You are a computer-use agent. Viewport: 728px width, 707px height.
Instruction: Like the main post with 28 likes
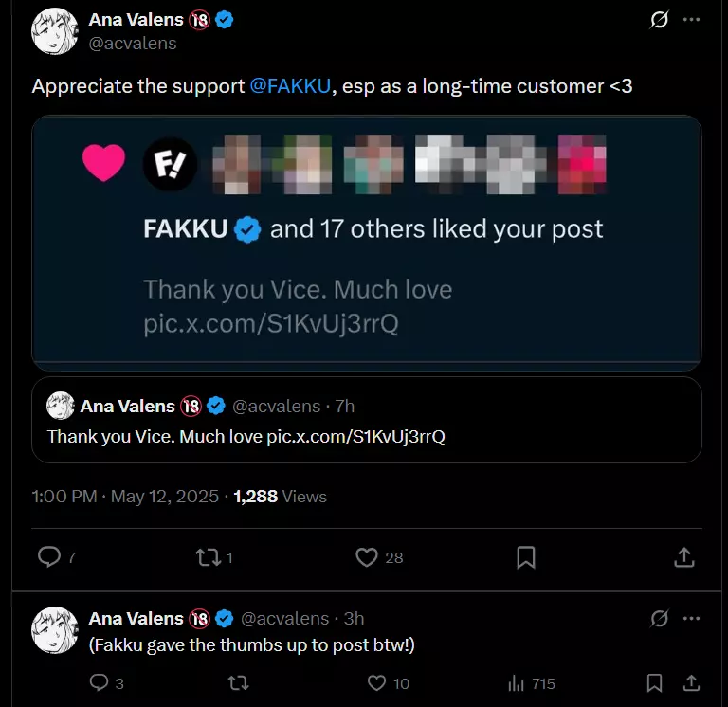(367, 557)
